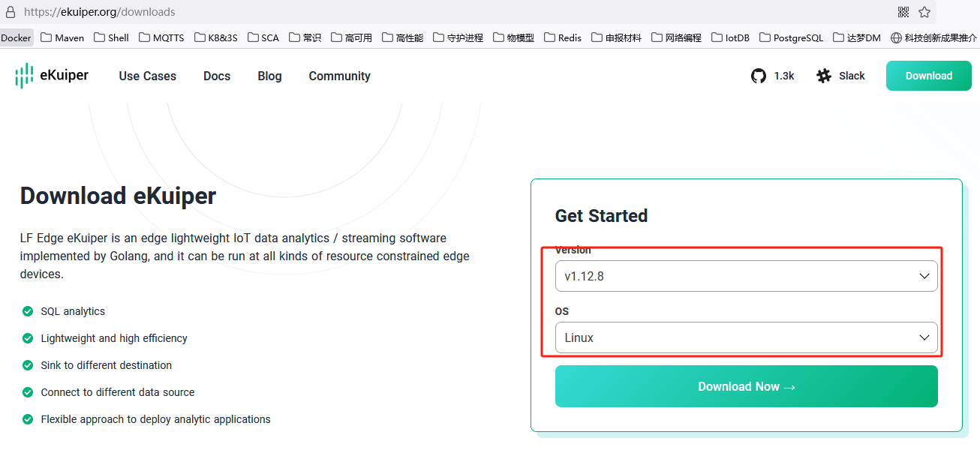The height and width of the screenshot is (468, 980).
Task: Click the eKuiper logo icon
Action: point(23,76)
